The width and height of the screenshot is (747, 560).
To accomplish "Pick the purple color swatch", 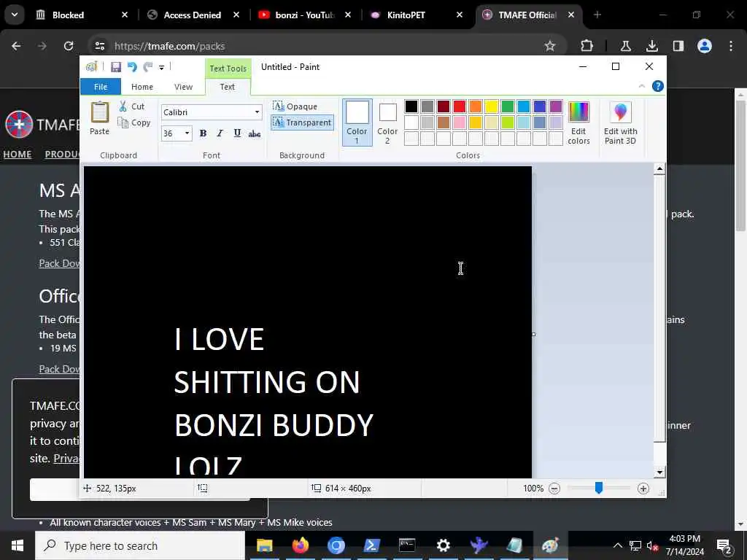I will 555,106.
